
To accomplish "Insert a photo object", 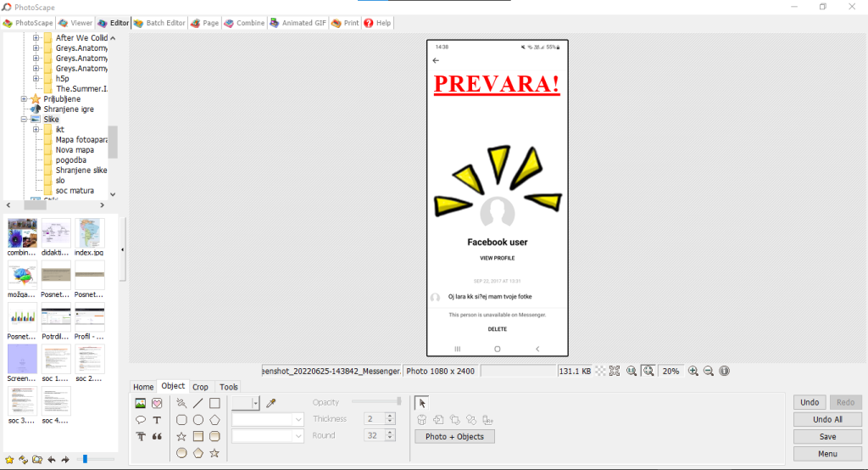I will point(141,403).
